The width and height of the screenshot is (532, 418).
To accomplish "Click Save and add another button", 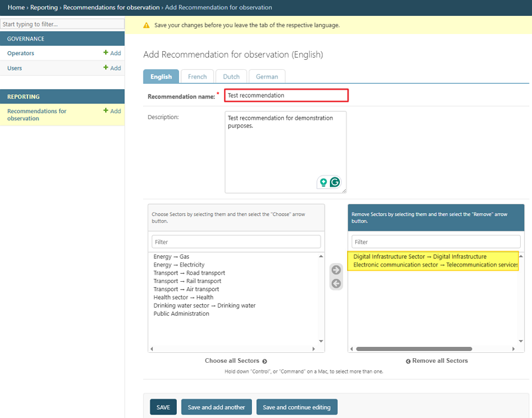I will tap(217, 407).
